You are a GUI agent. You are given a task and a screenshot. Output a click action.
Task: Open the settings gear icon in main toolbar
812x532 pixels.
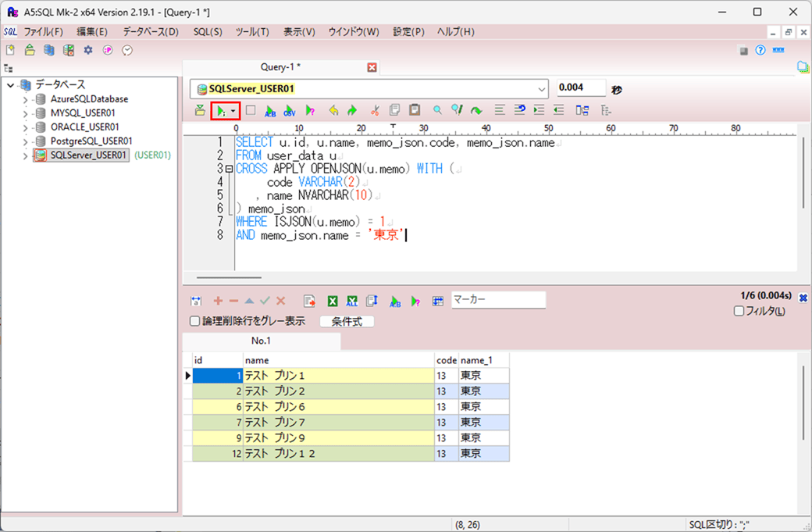point(88,50)
